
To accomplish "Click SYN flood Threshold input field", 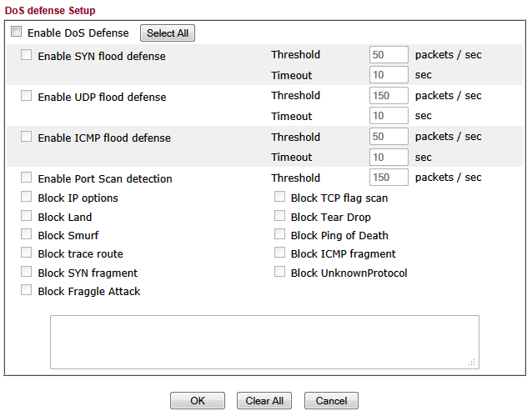I will click(x=389, y=55).
